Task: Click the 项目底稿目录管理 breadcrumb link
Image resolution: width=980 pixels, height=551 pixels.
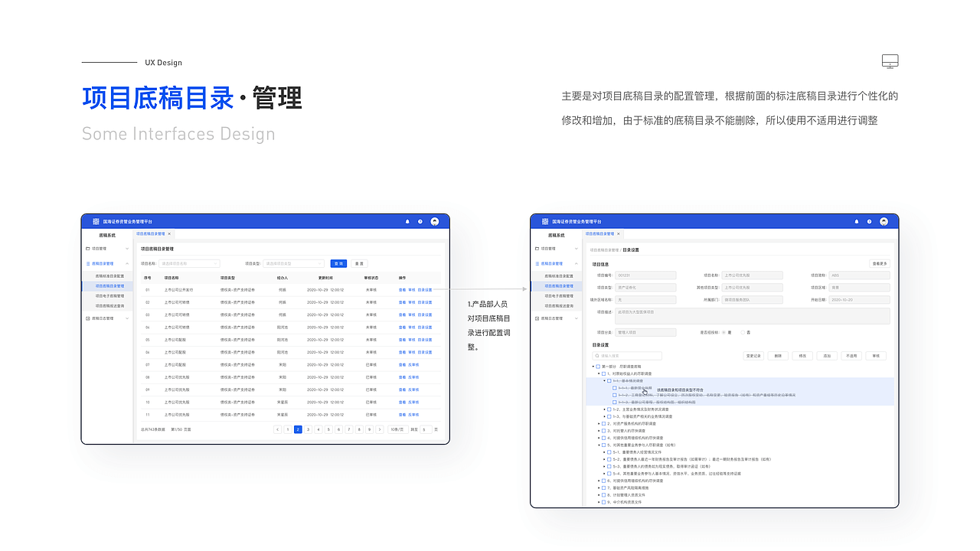Action: coord(604,249)
